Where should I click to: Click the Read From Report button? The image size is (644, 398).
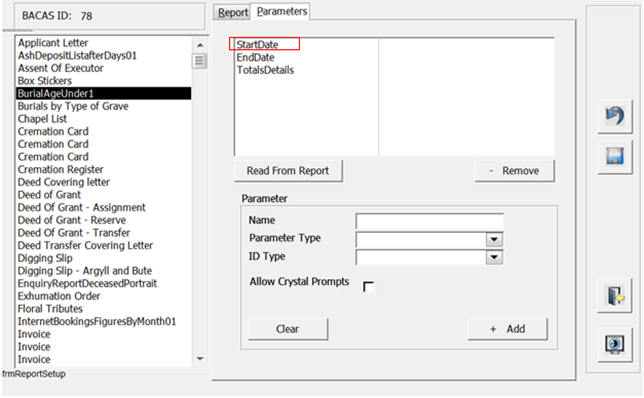point(288,170)
